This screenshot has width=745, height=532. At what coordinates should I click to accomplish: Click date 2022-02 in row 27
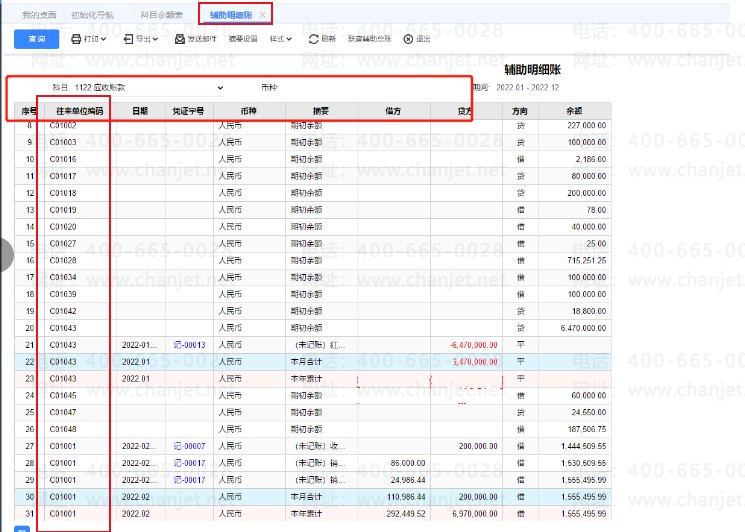139,446
